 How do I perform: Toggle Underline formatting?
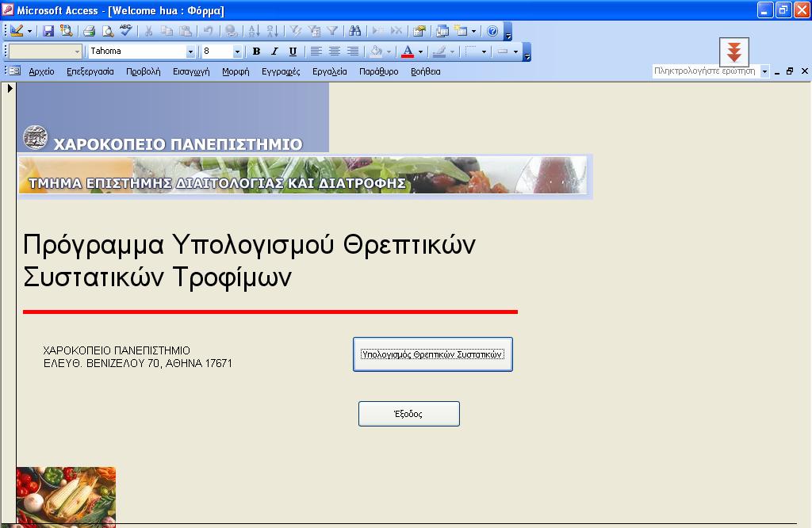(293, 52)
